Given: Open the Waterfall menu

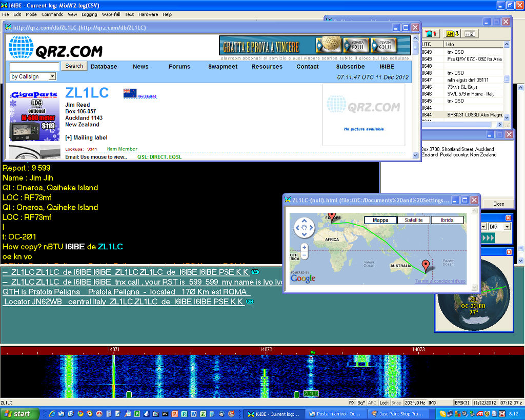Looking at the screenshot, I should tap(111, 14).
